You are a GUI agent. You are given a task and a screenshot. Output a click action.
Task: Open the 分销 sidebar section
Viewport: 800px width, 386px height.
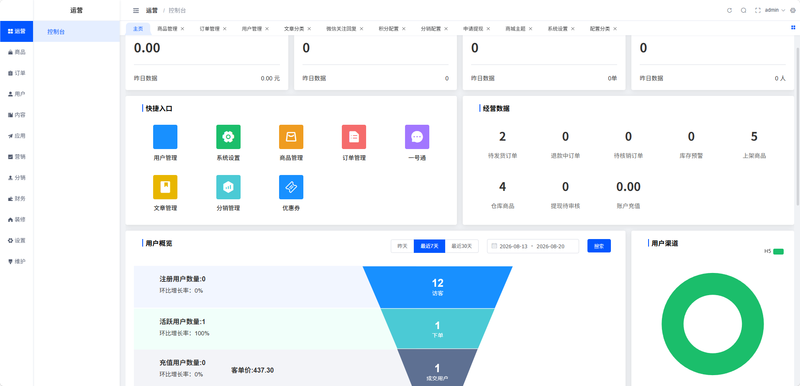coord(16,177)
